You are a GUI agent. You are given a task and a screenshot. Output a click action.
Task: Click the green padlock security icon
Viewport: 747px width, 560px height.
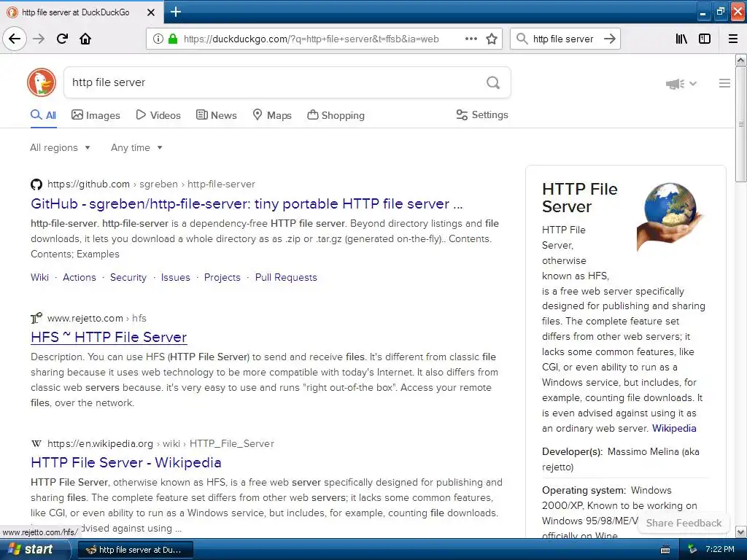173,39
